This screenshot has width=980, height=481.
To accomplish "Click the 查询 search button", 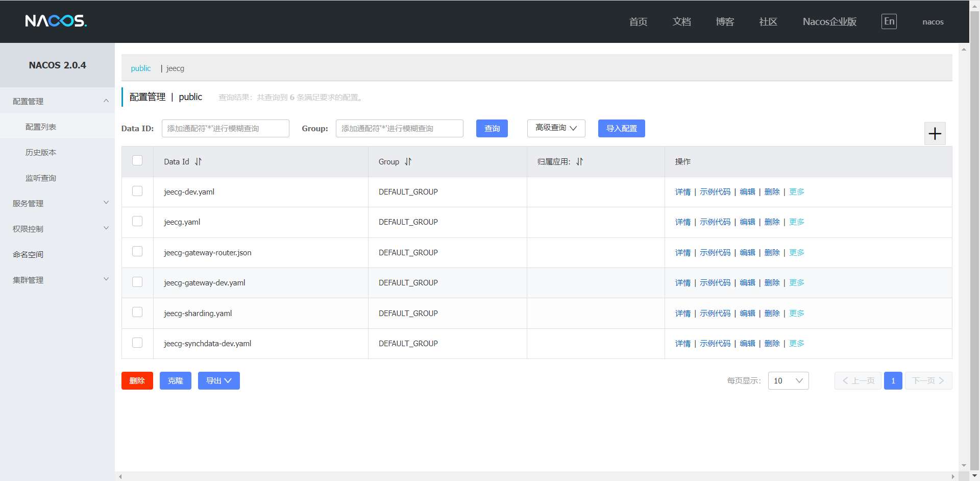I will click(x=492, y=128).
